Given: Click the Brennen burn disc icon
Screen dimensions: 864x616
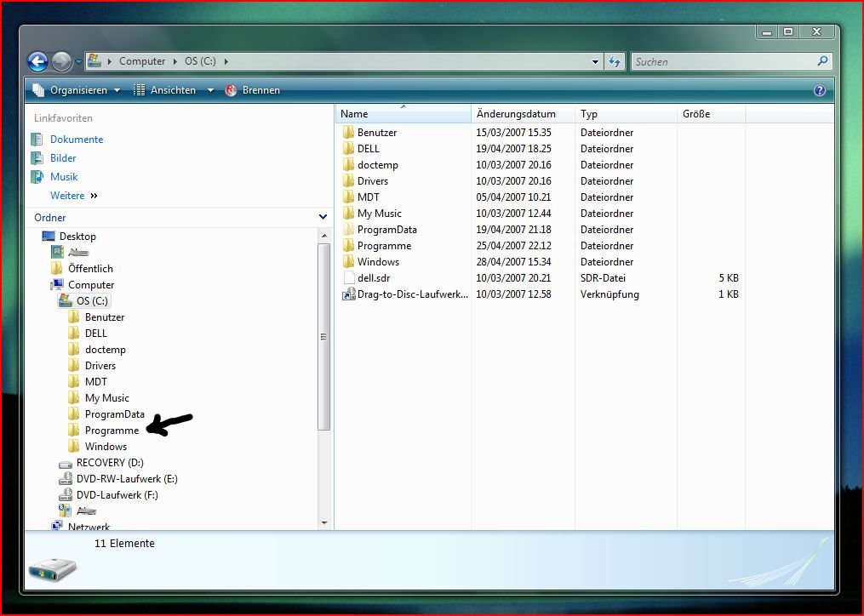Looking at the screenshot, I should coord(231,90).
